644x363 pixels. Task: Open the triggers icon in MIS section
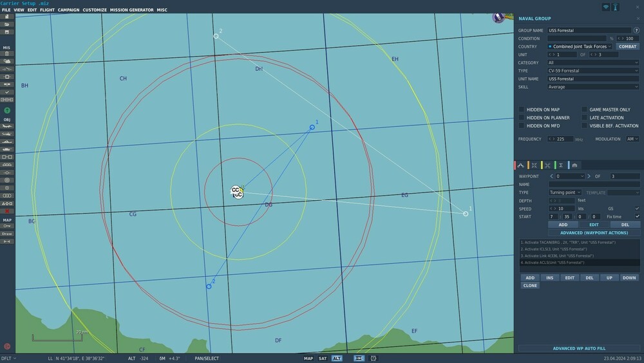(x=7, y=69)
